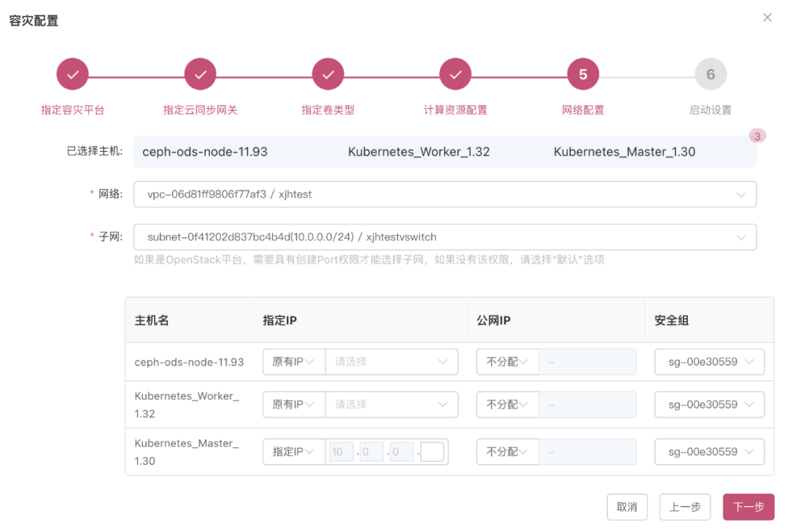The height and width of the screenshot is (532, 788).
Task: Click the 主机名 column header
Action: coord(152,320)
